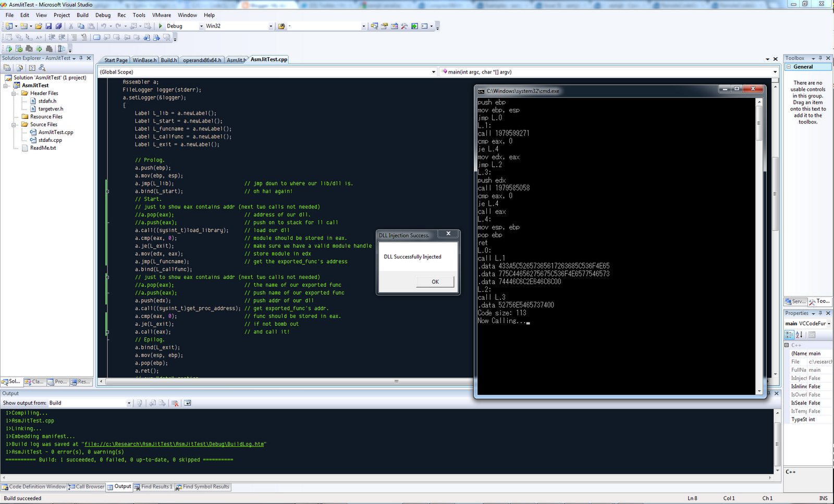Collapse the C++ category in Properties

pos(787,345)
